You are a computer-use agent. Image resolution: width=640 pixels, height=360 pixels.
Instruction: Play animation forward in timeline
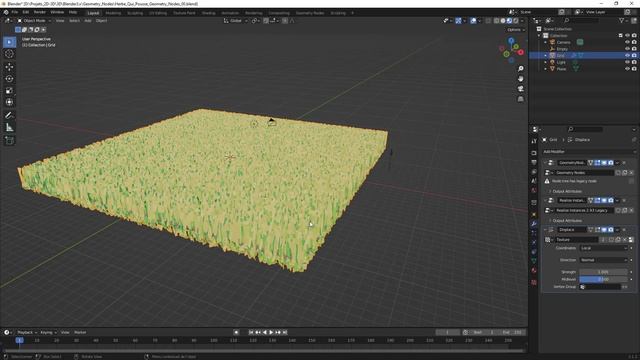coord(271,332)
